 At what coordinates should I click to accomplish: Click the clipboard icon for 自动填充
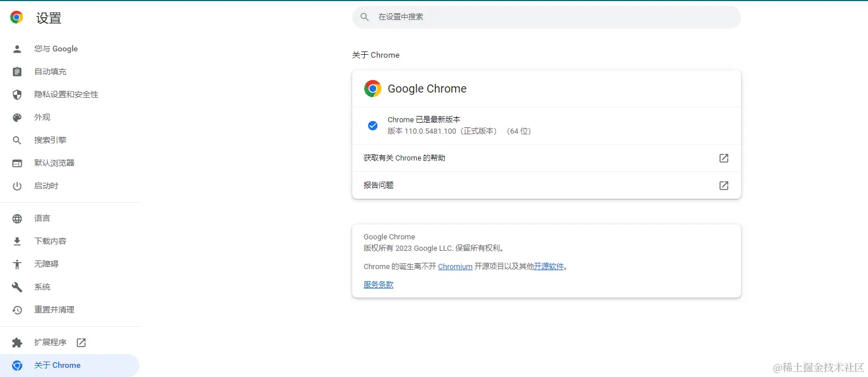(17, 72)
